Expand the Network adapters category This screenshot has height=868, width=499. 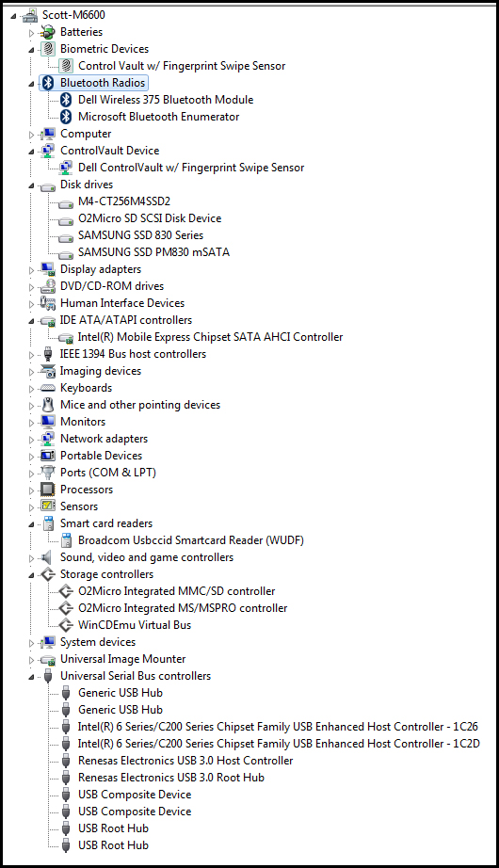32,440
